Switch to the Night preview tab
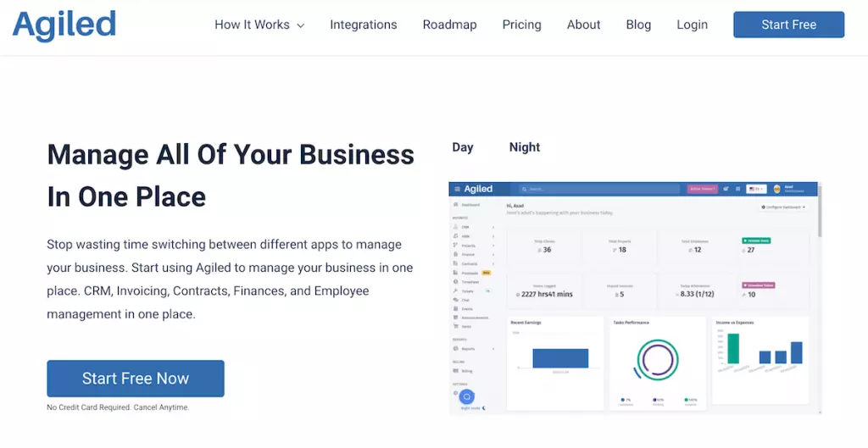This screenshot has height=448, width=868. tap(524, 147)
